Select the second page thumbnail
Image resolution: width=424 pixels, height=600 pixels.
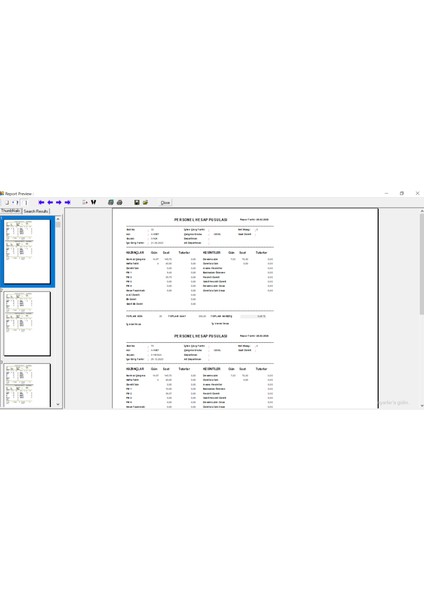[x=27, y=323]
